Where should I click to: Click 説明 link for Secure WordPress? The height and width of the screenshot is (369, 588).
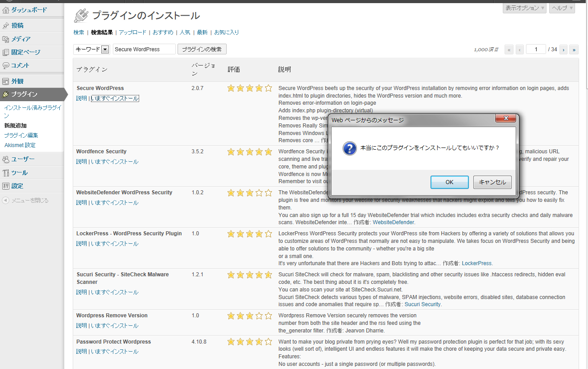pos(82,98)
